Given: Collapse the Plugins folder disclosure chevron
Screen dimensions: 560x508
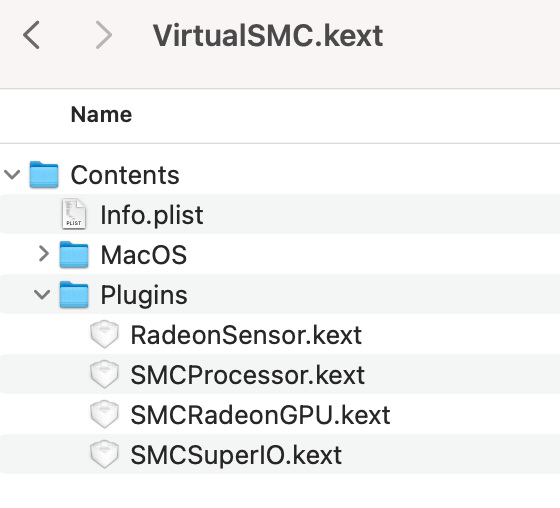Looking at the screenshot, I should point(42,295).
